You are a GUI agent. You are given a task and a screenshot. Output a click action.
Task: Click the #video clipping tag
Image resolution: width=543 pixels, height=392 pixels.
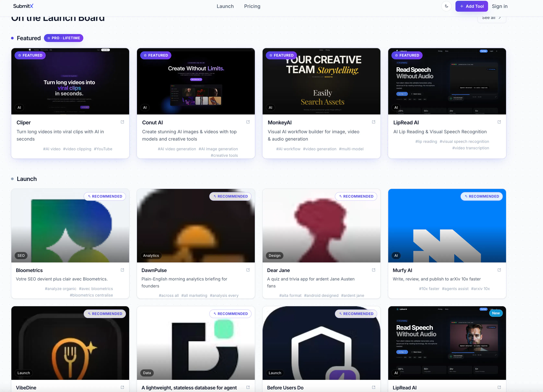[x=77, y=149]
